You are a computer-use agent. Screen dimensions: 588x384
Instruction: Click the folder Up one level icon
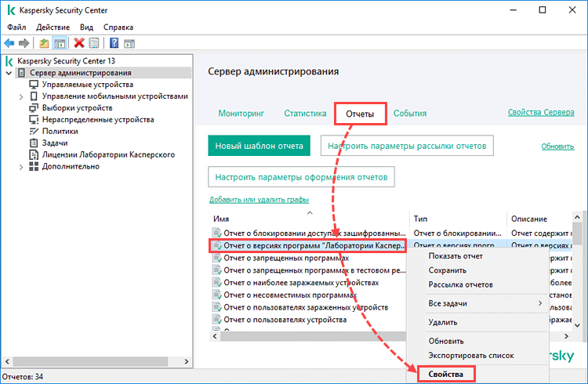44,43
